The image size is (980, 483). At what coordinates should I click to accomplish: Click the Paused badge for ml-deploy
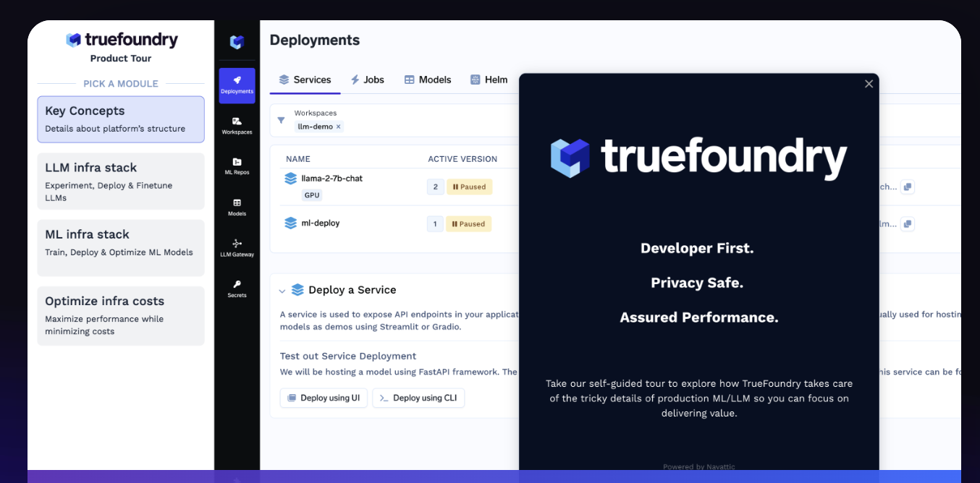pos(468,224)
